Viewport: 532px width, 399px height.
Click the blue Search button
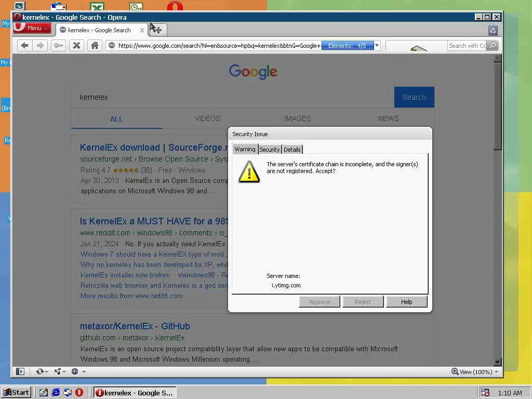click(414, 97)
